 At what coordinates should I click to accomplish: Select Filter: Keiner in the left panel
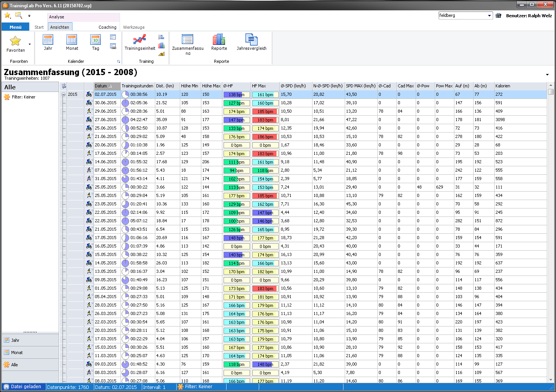[23, 97]
